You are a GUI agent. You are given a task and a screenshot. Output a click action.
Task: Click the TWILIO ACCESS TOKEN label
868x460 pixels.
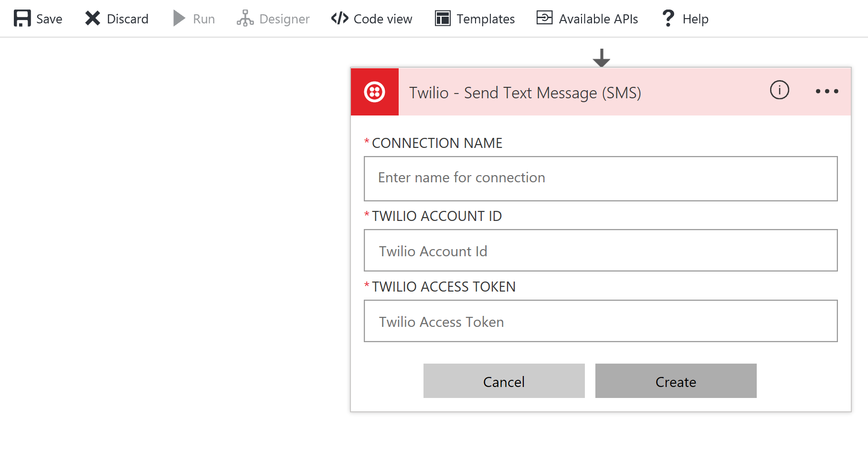(444, 287)
